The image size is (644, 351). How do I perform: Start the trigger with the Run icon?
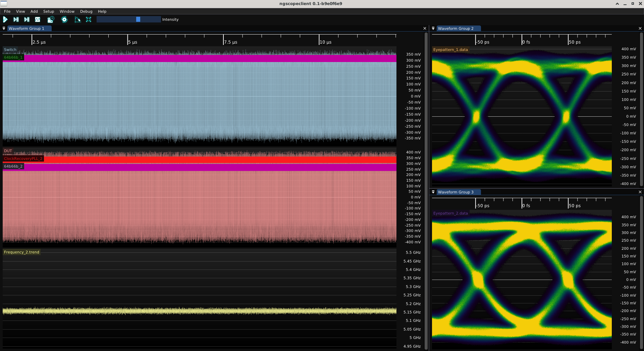[5, 19]
